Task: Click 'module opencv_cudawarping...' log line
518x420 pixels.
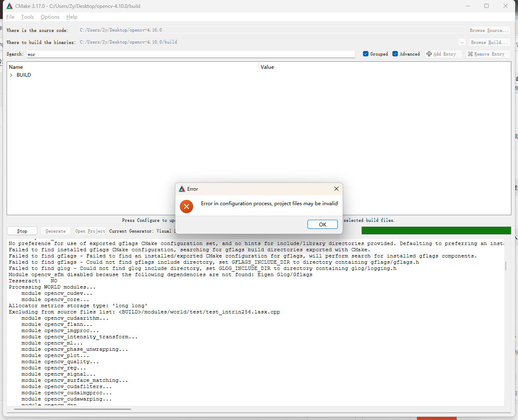Action: click(x=67, y=399)
